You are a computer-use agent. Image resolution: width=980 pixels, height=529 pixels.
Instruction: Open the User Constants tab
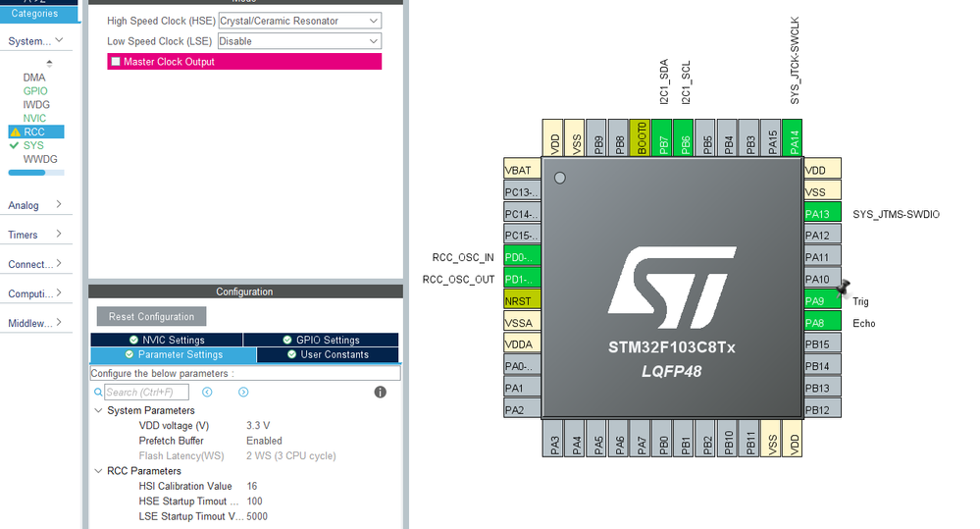pyautogui.click(x=328, y=354)
